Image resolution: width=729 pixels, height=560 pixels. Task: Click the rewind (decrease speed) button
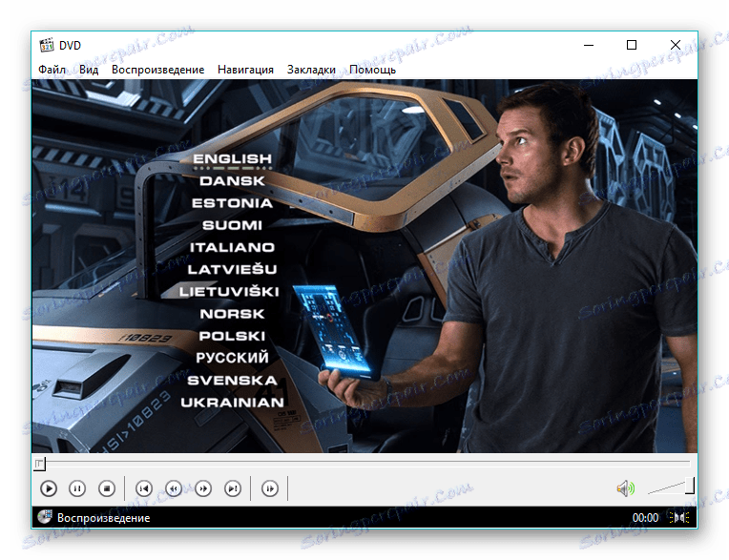coord(174,488)
